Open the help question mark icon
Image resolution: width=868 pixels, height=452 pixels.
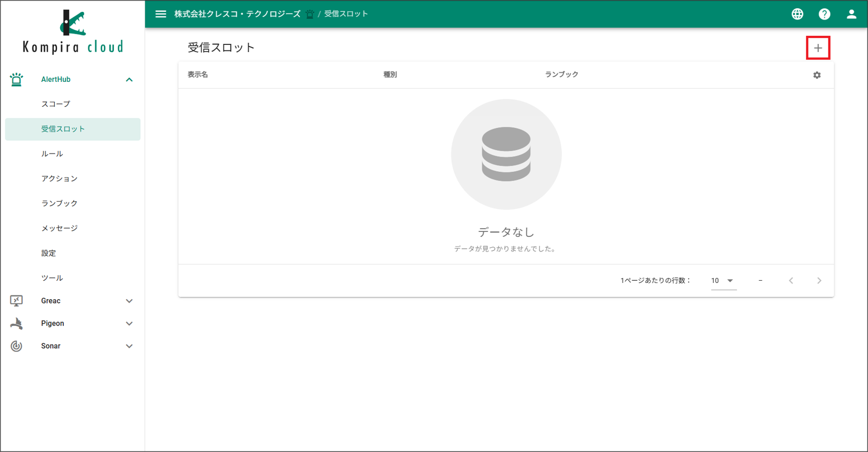(824, 14)
